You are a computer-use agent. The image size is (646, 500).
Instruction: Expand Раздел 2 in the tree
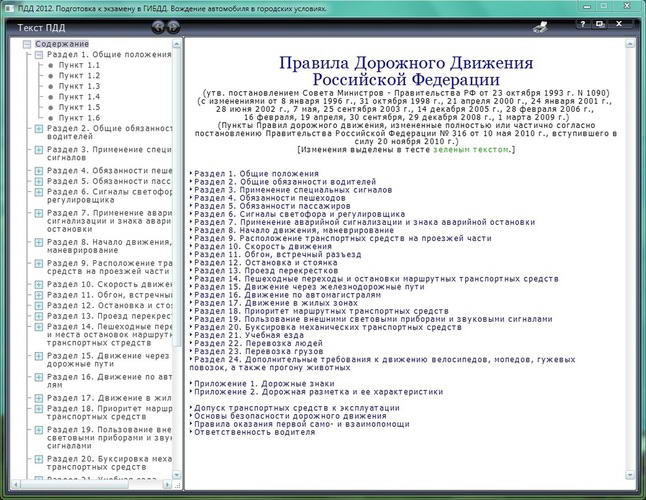pos(39,129)
